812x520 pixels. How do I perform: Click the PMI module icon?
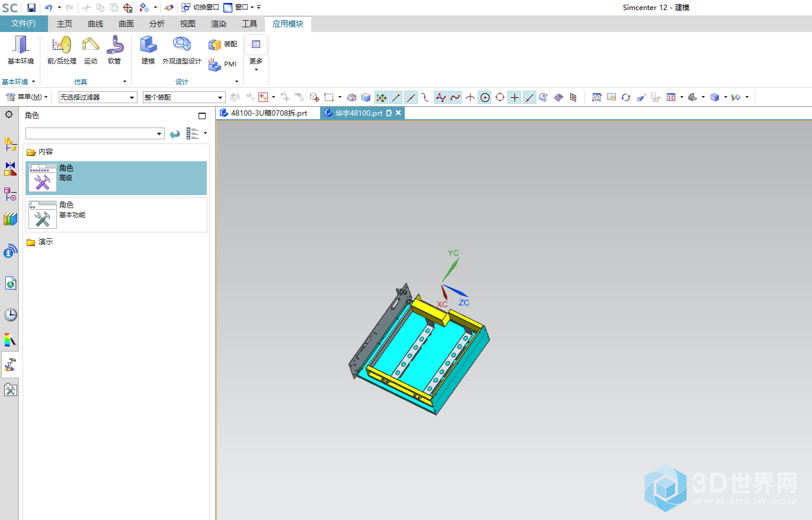[x=223, y=64]
